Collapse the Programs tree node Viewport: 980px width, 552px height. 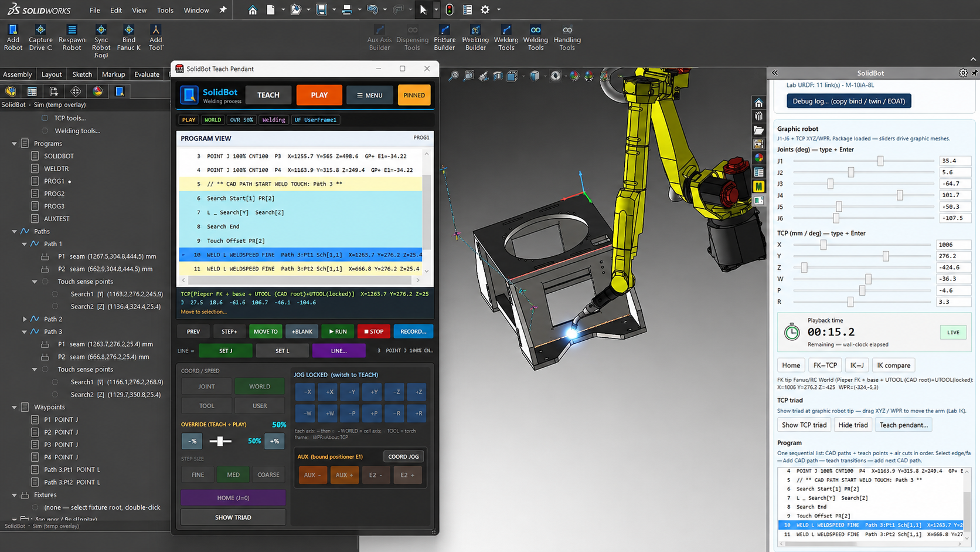coord(14,144)
